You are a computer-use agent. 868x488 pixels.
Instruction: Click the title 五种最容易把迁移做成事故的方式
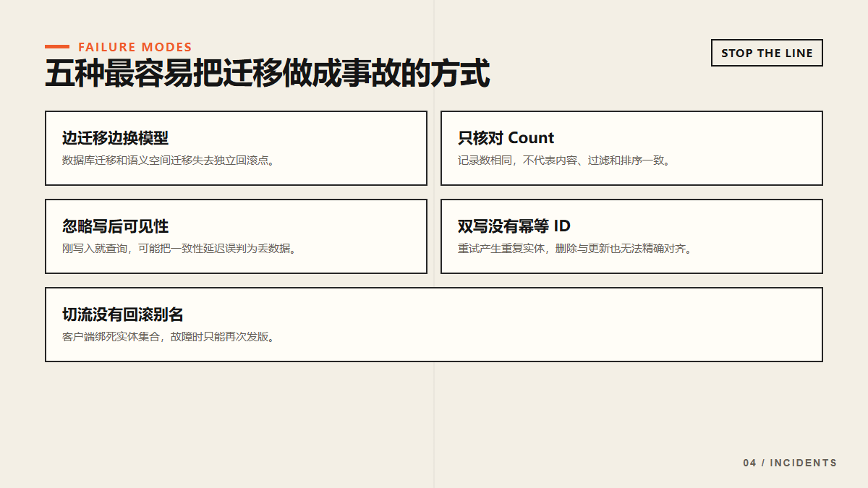268,74
